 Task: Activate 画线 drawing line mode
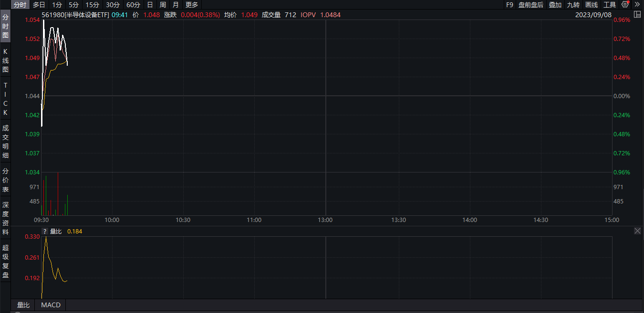coord(592,4)
